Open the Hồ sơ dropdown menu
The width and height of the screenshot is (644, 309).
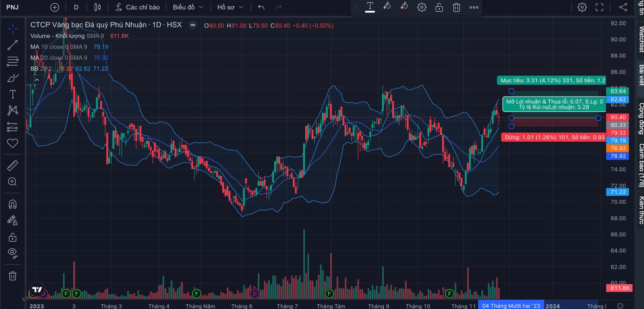[x=230, y=7]
